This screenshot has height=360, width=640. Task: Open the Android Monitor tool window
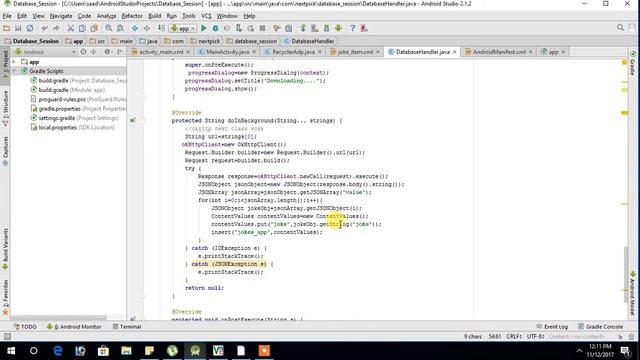pyautogui.click(x=74, y=327)
